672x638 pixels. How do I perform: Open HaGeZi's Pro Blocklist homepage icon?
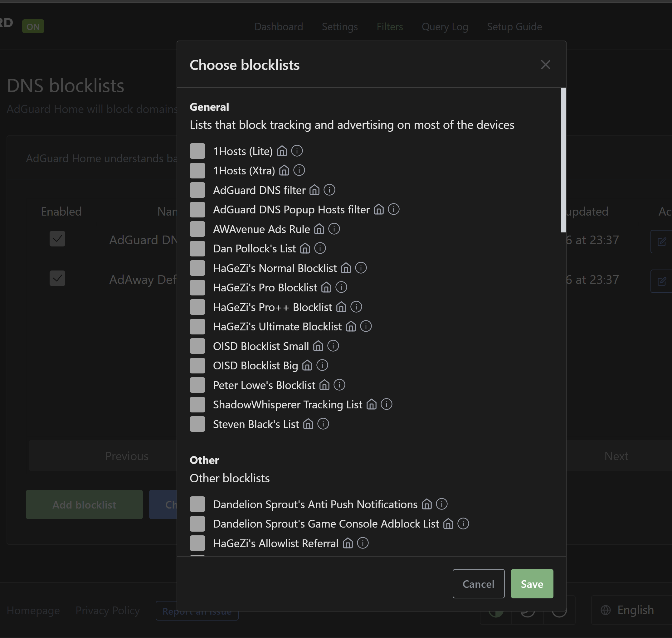click(326, 288)
